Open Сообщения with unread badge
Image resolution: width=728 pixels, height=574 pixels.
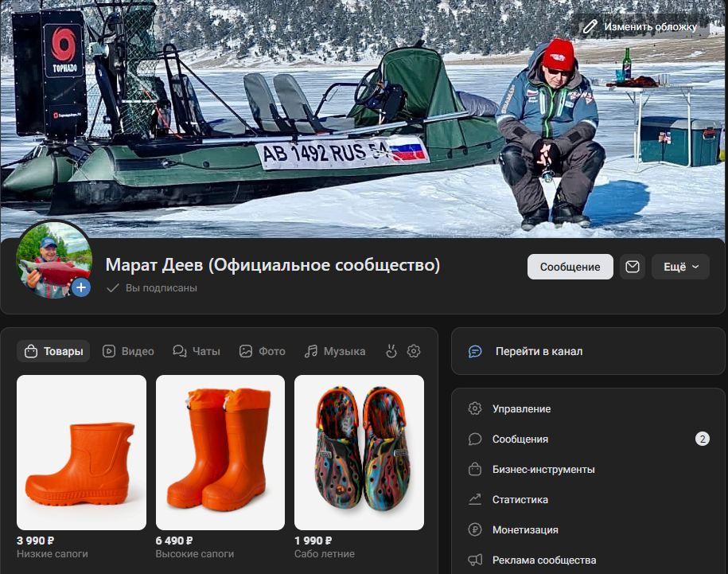click(588, 439)
